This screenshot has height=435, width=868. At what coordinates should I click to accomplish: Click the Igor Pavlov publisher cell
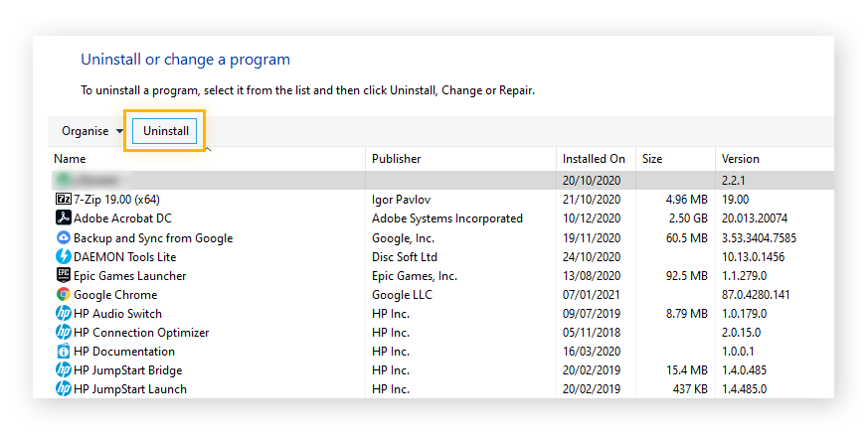pyautogui.click(x=404, y=200)
